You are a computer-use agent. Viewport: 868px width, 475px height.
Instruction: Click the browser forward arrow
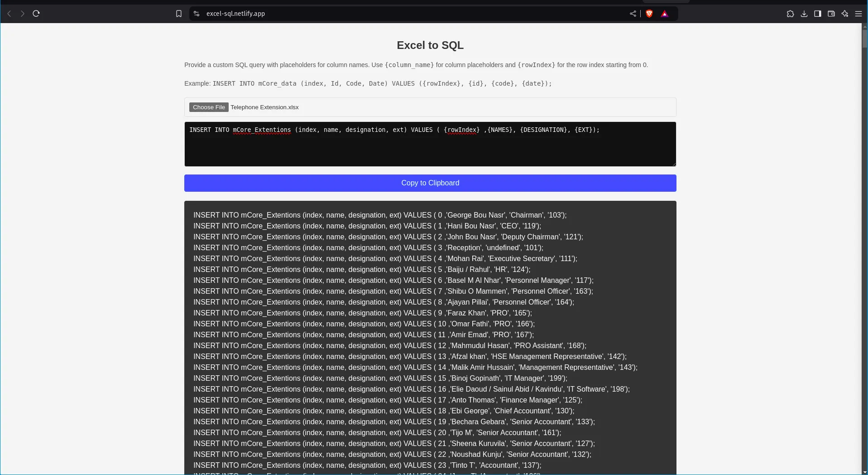tap(22, 14)
